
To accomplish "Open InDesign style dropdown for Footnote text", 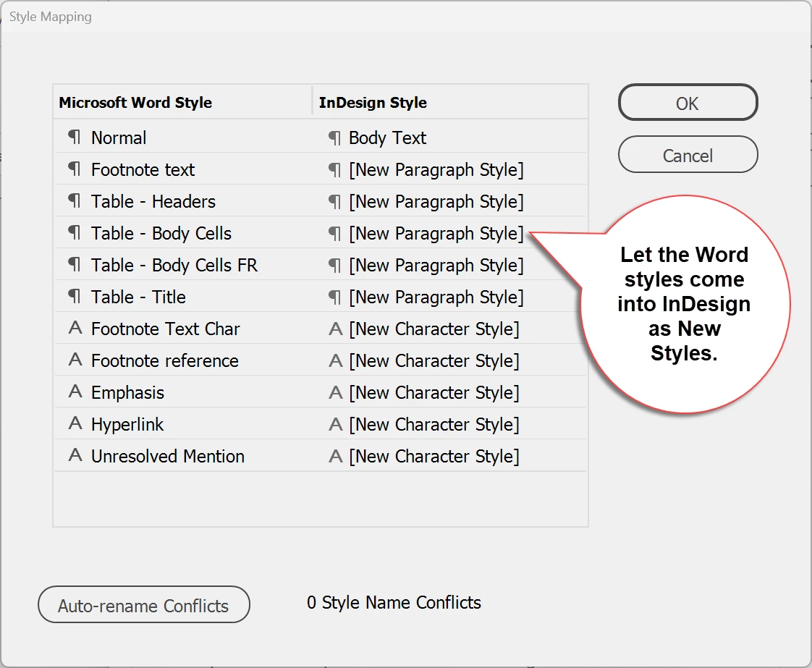I will click(x=436, y=169).
